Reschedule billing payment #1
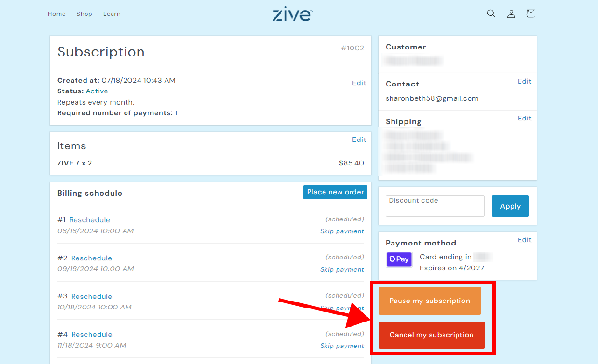The height and width of the screenshot is (364, 598). pyautogui.click(x=90, y=220)
